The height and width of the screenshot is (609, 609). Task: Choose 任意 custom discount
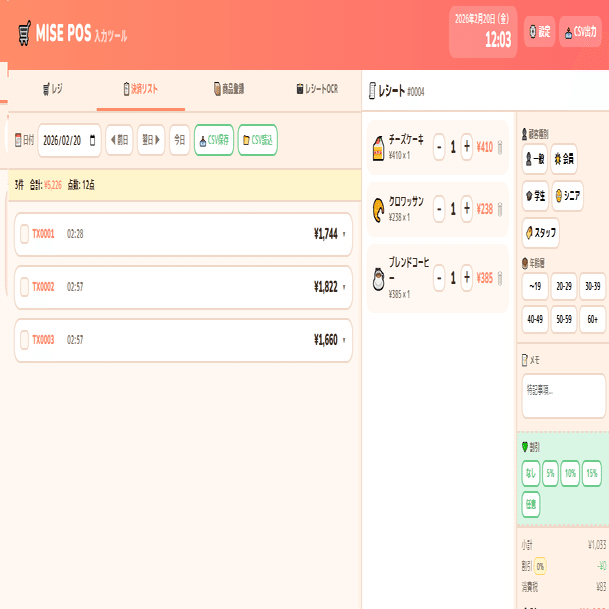[531, 505]
